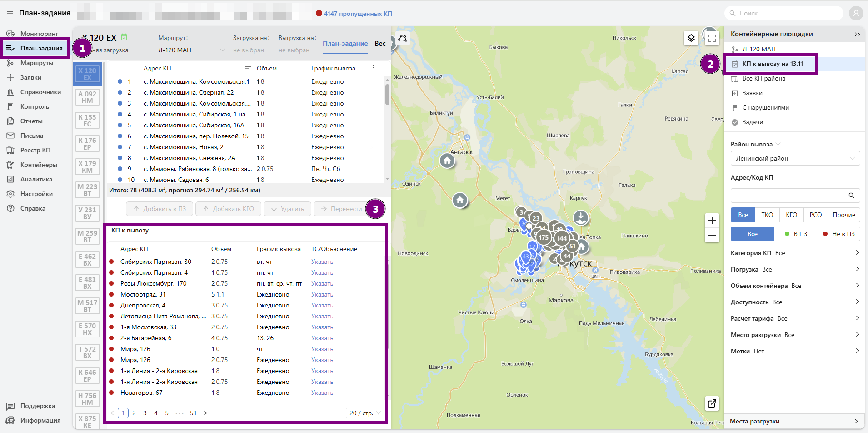
Task: Zoom in on the map
Action: click(x=712, y=221)
